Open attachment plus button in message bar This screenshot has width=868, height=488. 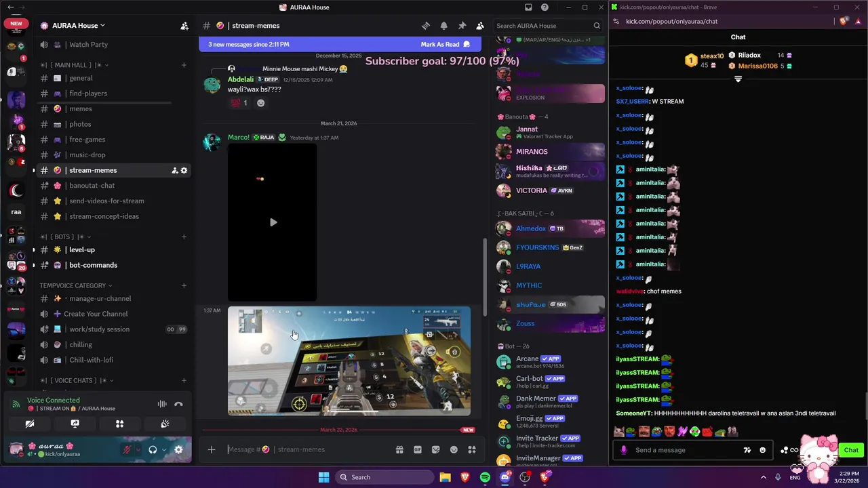pyautogui.click(x=212, y=449)
